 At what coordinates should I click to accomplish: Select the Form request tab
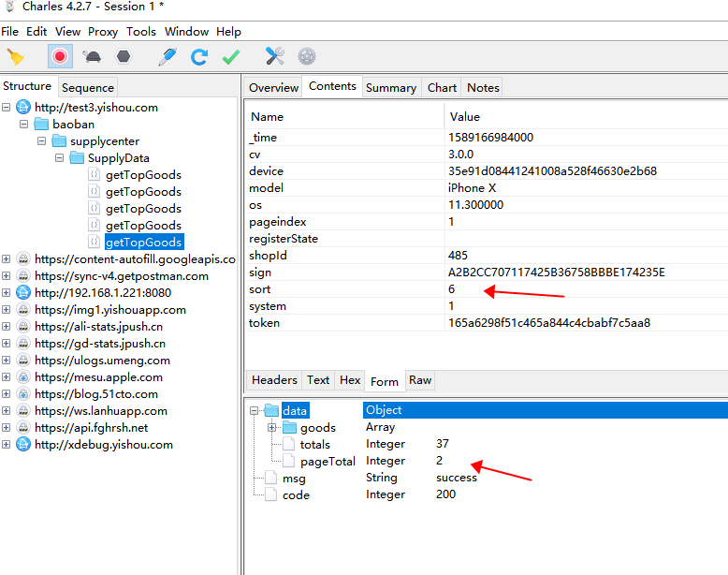(385, 382)
